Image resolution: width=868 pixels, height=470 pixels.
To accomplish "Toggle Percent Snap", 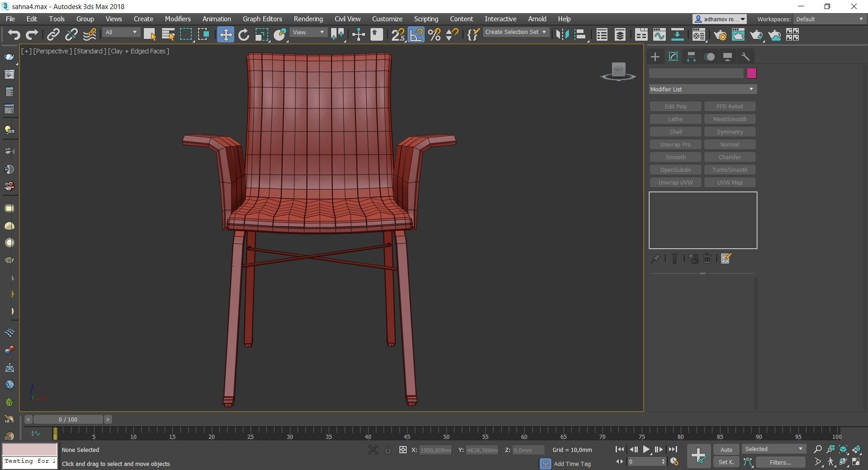I will [434, 34].
